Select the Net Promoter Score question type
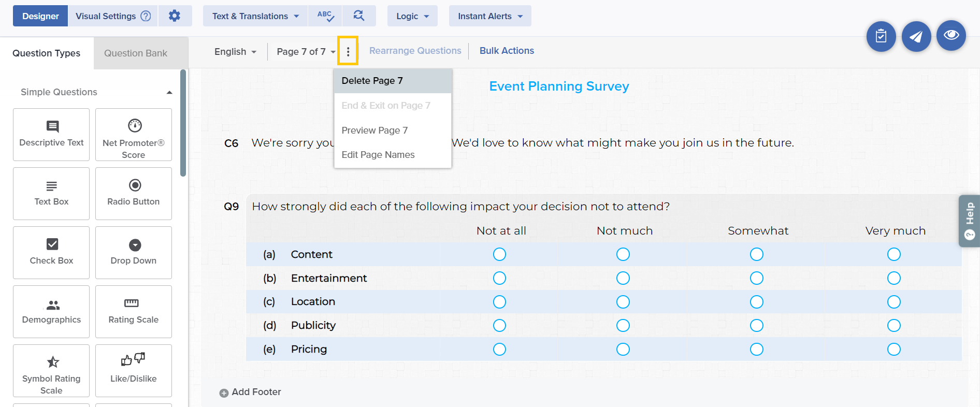Viewport: 980px width, 407px height. tap(134, 135)
